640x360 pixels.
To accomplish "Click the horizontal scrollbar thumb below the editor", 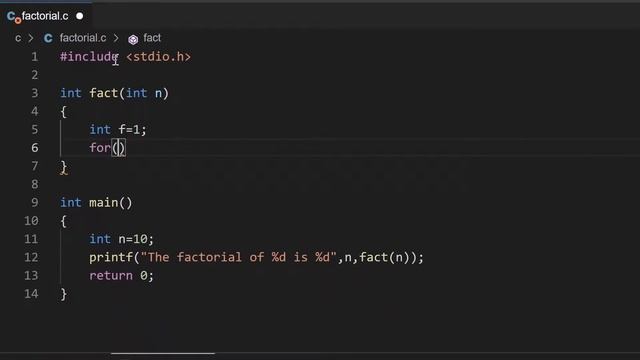I will pos(163,353).
